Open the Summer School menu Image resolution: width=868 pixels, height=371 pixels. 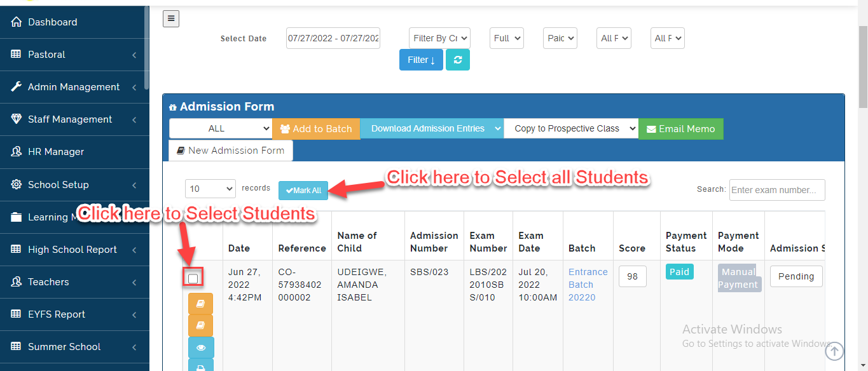point(73,347)
